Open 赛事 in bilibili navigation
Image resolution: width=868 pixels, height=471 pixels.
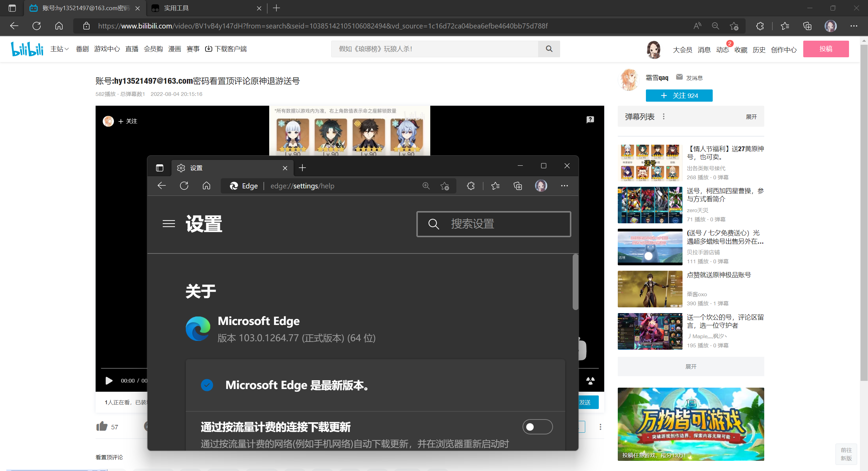(x=193, y=49)
